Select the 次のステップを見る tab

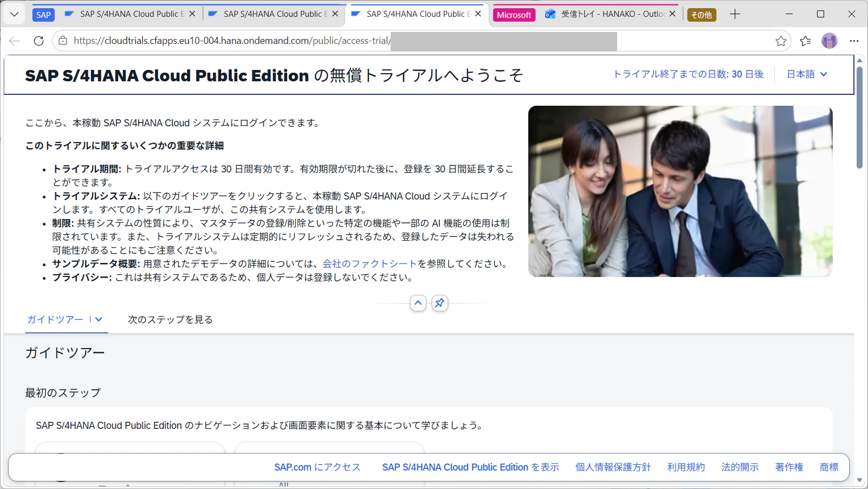coord(170,320)
